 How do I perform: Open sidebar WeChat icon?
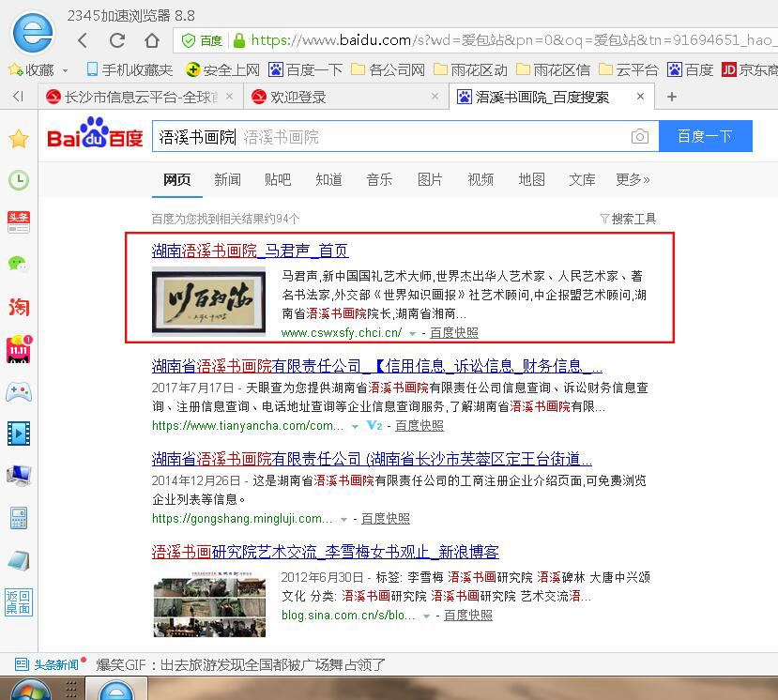coord(19,264)
